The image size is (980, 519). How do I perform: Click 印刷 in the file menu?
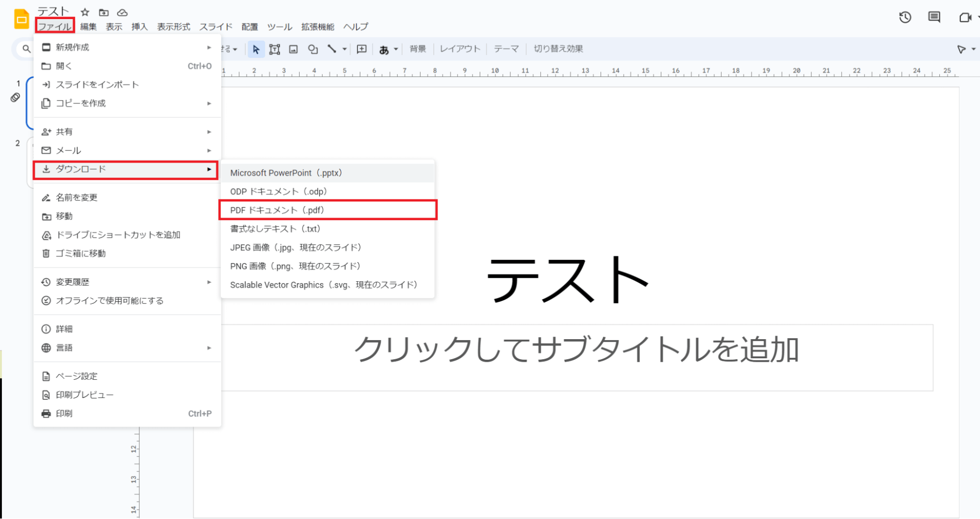[x=64, y=413]
